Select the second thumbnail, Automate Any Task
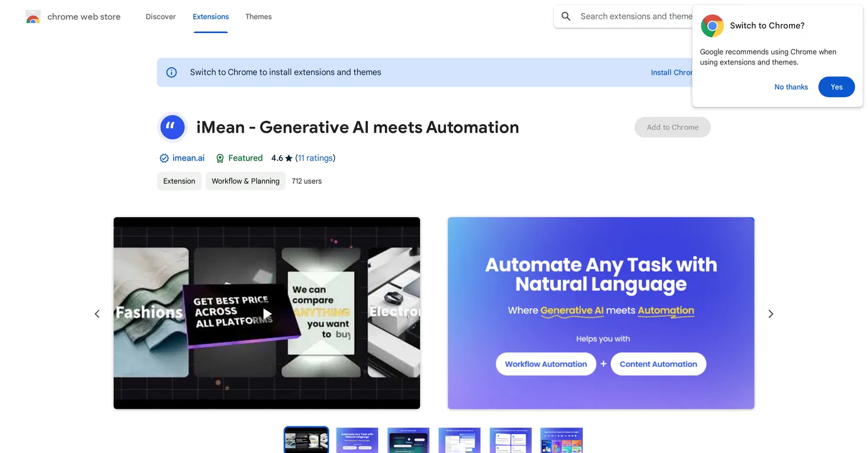 [357, 440]
